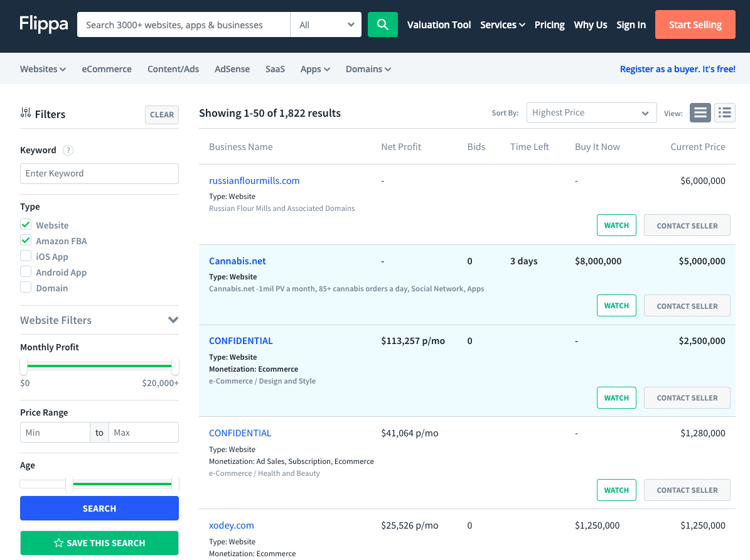Open the xodey.com listing
This screenshot has width=750, height=560.
pos(232,525)
